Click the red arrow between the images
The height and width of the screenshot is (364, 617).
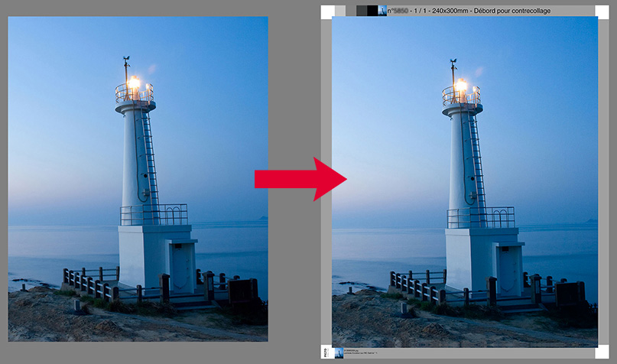300,178
